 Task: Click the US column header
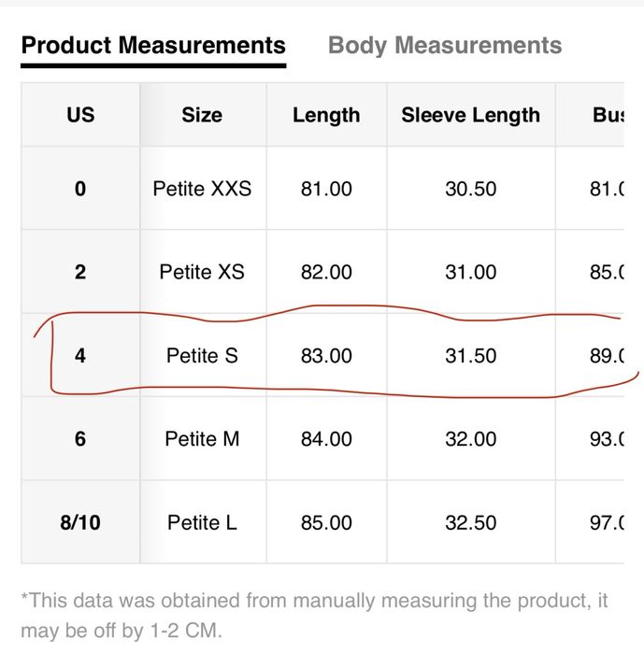tap(80, 115)
